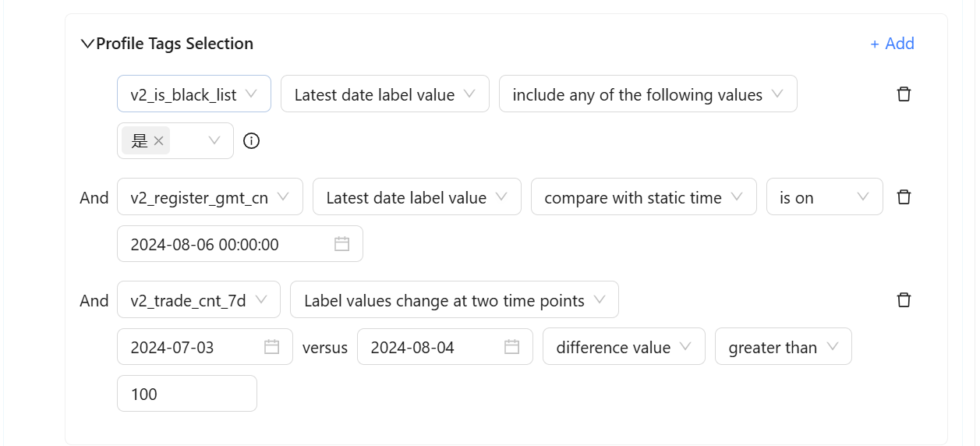Click the + Add link
980x446 pixels.
(x=892, y=44)
